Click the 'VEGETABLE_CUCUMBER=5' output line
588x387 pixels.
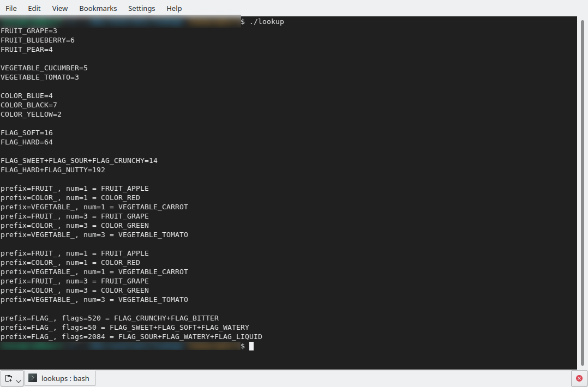tap(44, 68)
